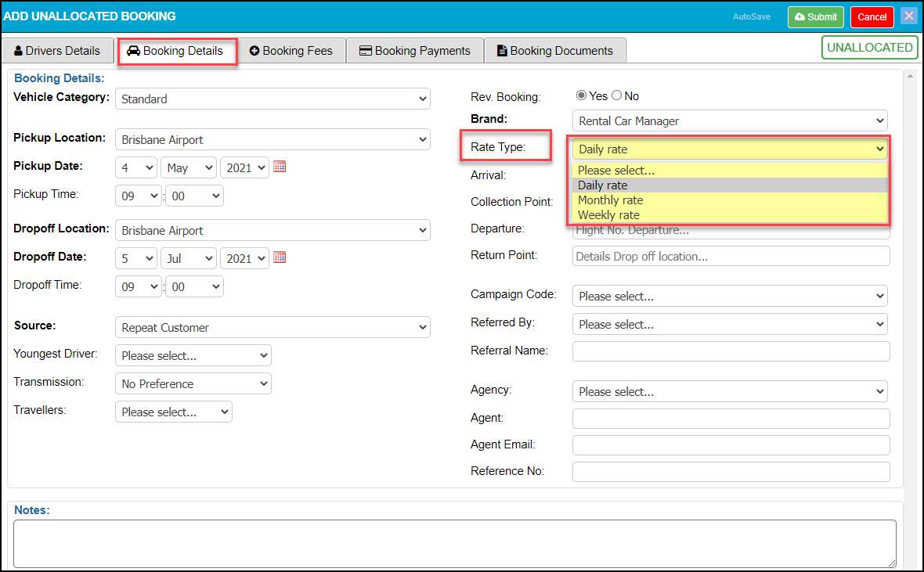
Task: Switch to the Drivers Details tab
Action: coord(57,51)
